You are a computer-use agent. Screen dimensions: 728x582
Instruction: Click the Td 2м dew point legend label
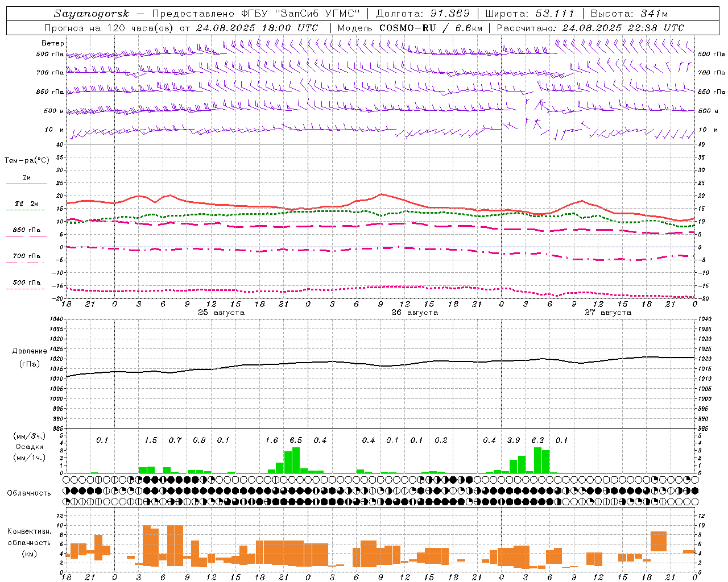pos(26,203)
